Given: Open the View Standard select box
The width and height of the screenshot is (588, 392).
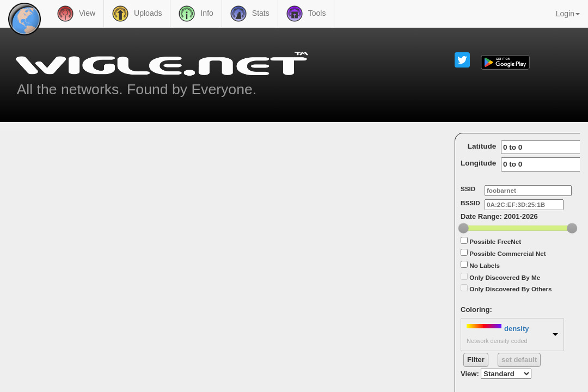Looking at the screenshot, I should click(506, 373).
